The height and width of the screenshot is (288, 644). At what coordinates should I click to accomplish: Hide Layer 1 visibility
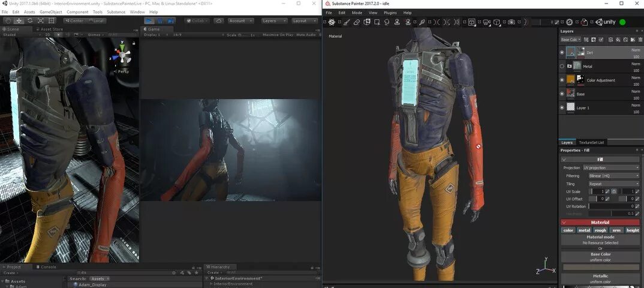click(562, 107)
